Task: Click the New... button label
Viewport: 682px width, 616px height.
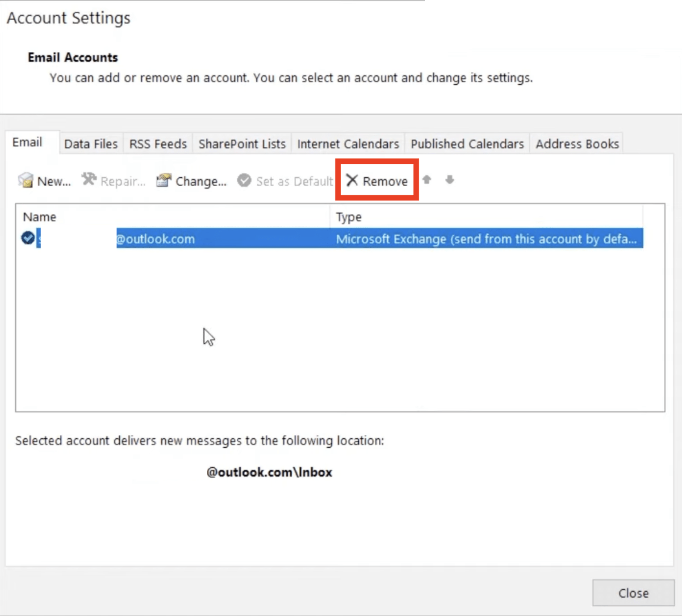Action: (54, 181)
